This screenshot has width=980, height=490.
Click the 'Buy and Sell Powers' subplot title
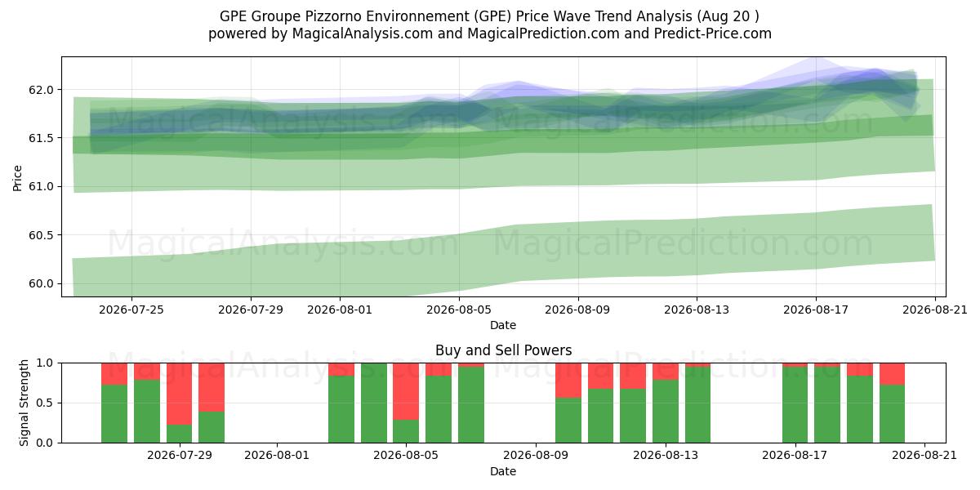(503, 350)
